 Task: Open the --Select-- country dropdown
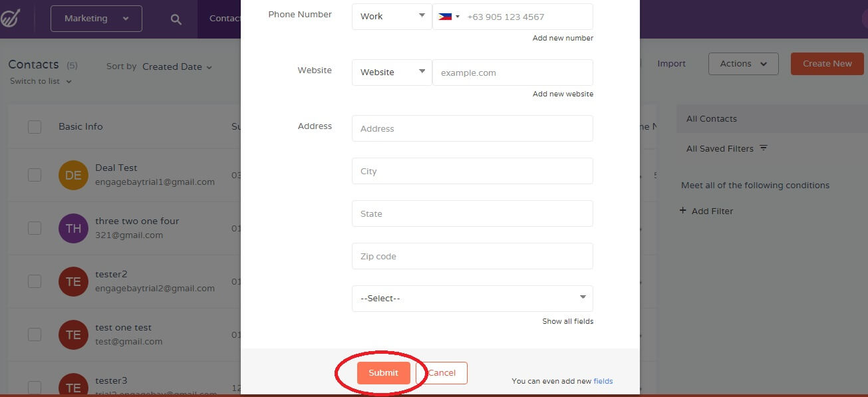point(472,298)
